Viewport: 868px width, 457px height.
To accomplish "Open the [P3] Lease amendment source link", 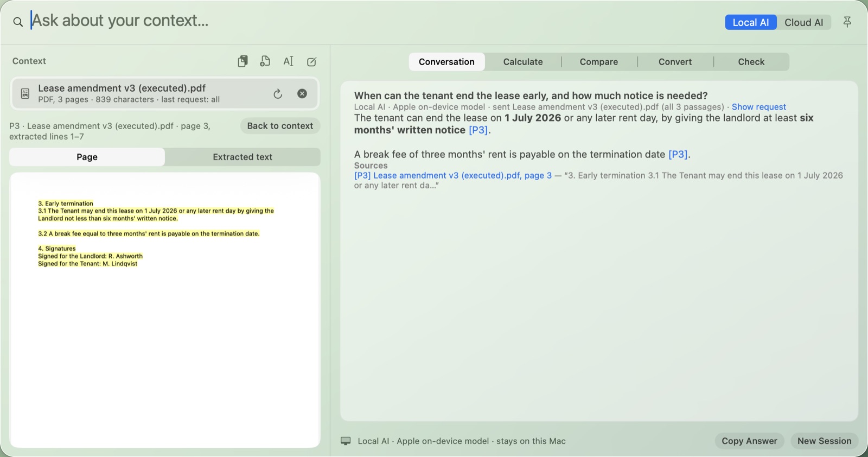I will [453, 175].
